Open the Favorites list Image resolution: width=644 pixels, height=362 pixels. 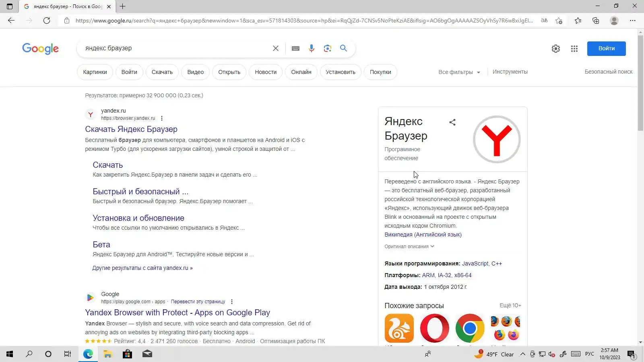578,21
